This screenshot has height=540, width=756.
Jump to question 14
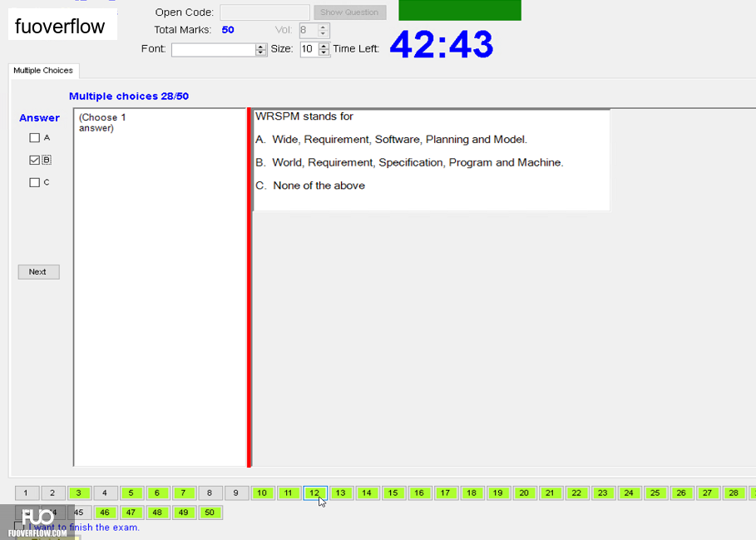pos(367,493)
